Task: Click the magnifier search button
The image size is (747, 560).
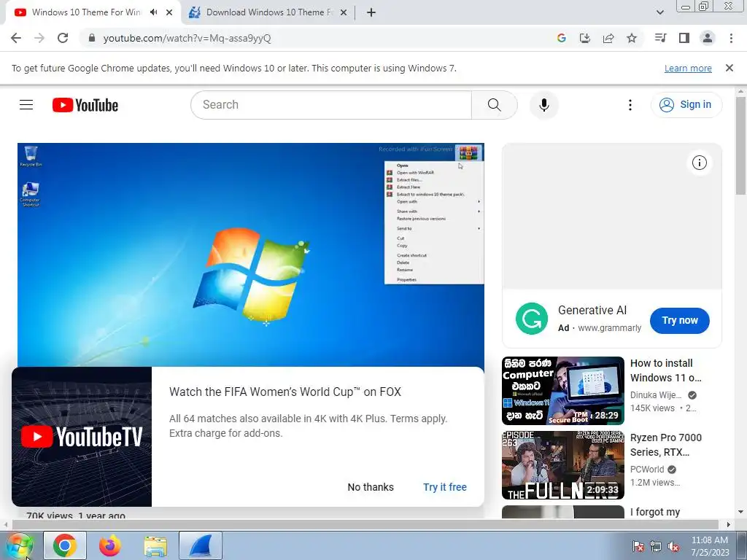Action: (x=494, y=105)
